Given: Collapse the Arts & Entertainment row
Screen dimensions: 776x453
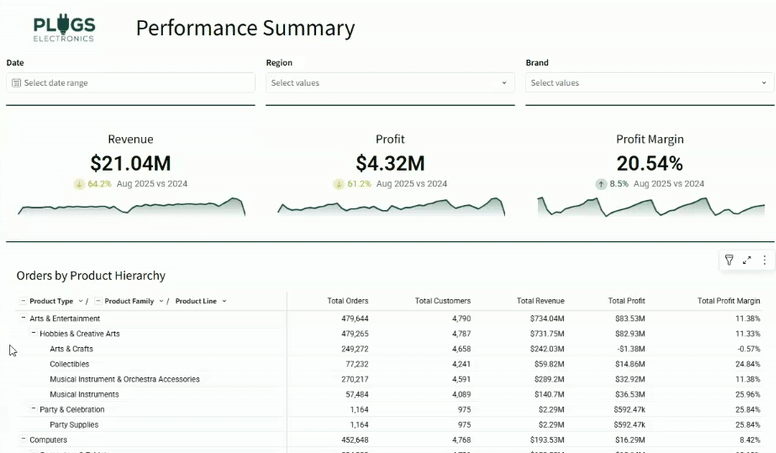Looking at the screenshot, I should (23, 318).
